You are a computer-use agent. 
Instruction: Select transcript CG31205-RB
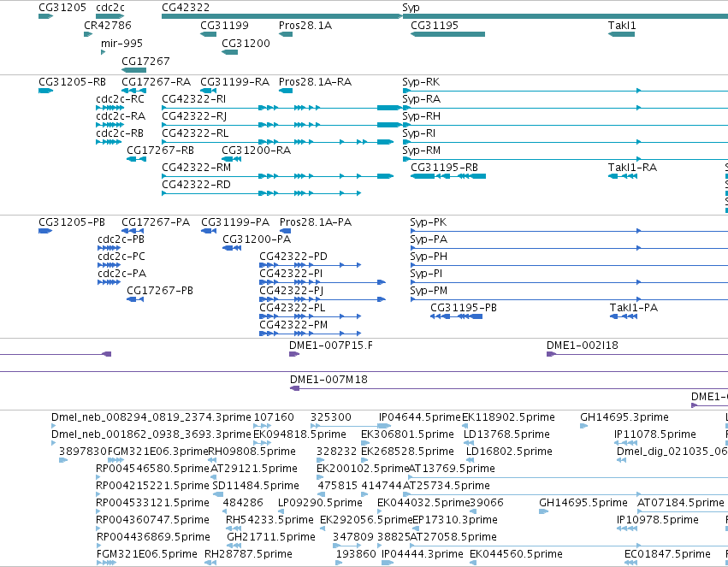pyautogui.click(x=72, y=82)
